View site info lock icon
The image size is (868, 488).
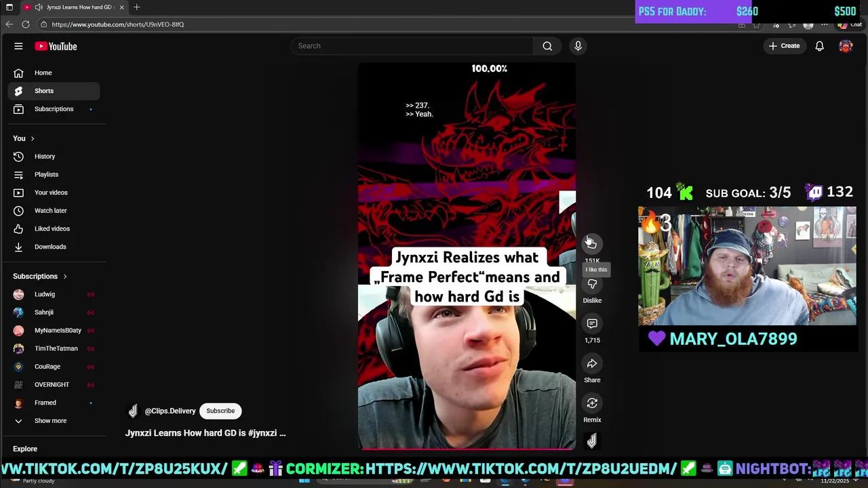pyautogui.click(x=43, y=24)
